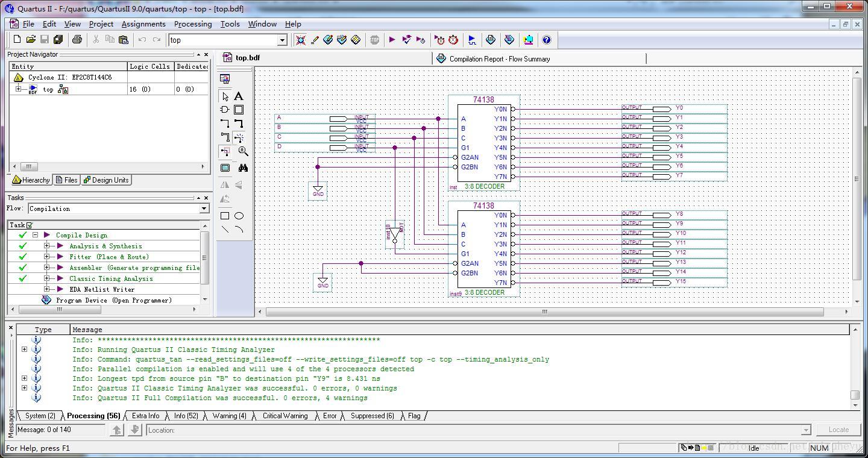
Task: Click the schematic vertical scrollbar thumb
Action: [x=857, y=179]
